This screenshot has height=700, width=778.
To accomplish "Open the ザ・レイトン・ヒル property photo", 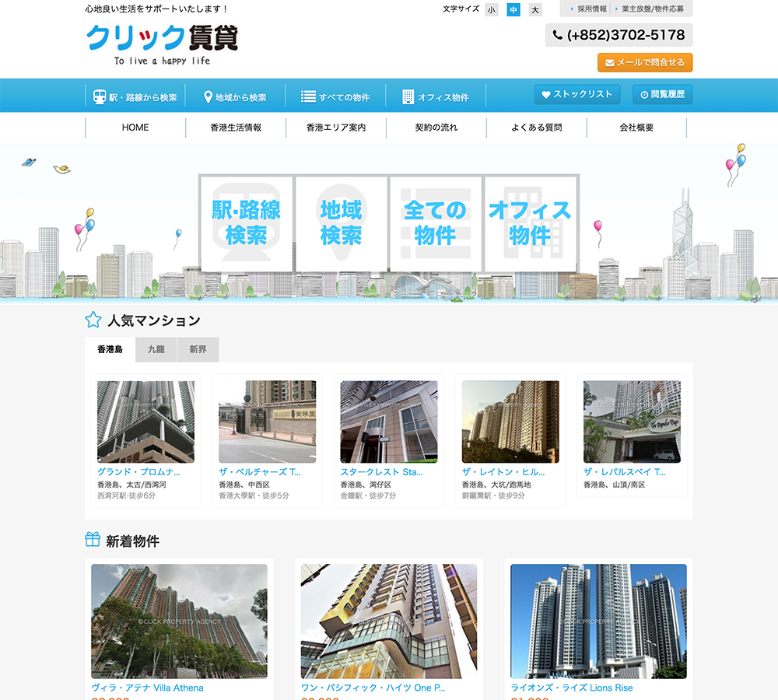I will [510, 422].
